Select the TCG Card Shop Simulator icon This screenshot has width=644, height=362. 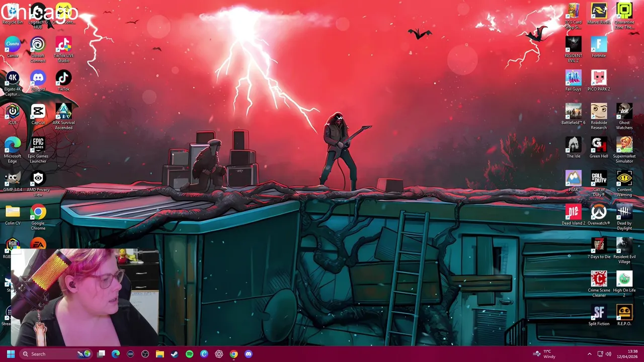[573, 16]
